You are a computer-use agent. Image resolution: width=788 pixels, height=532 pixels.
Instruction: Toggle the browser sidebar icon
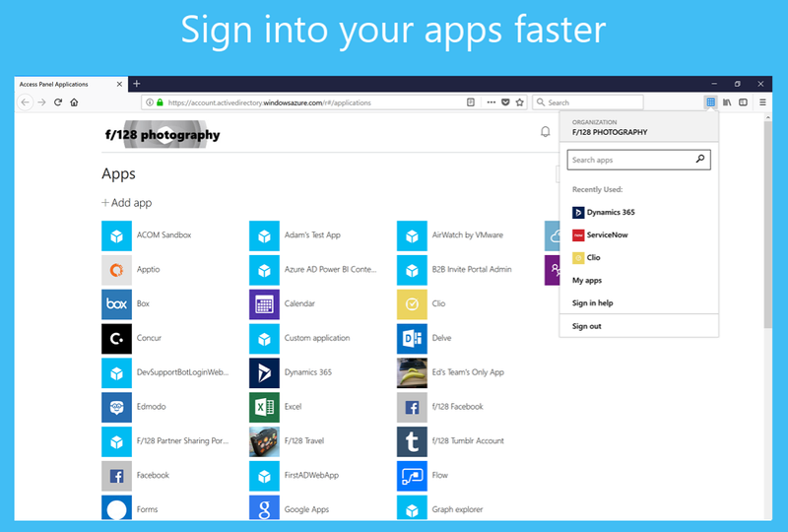tap(743, 102)
